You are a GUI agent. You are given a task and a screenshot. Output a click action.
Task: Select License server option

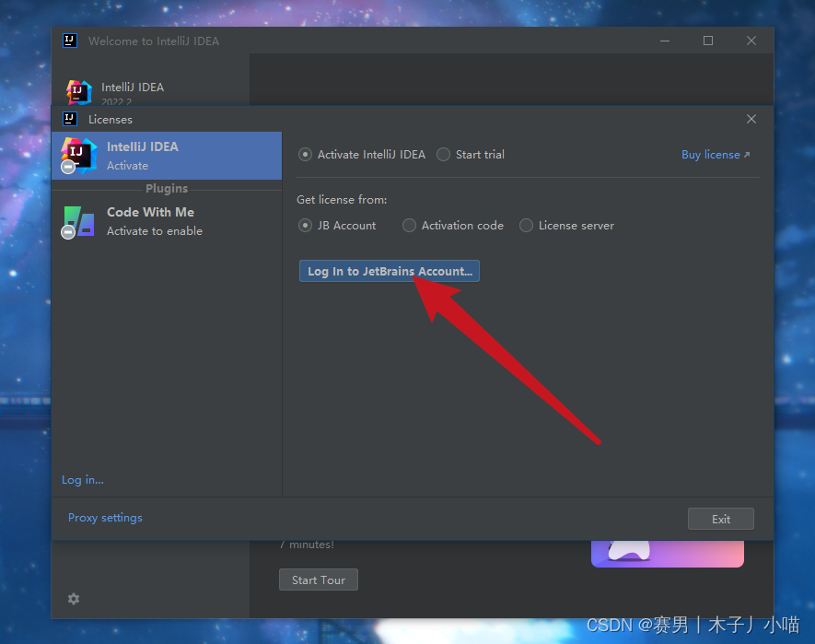coord(526,225)
